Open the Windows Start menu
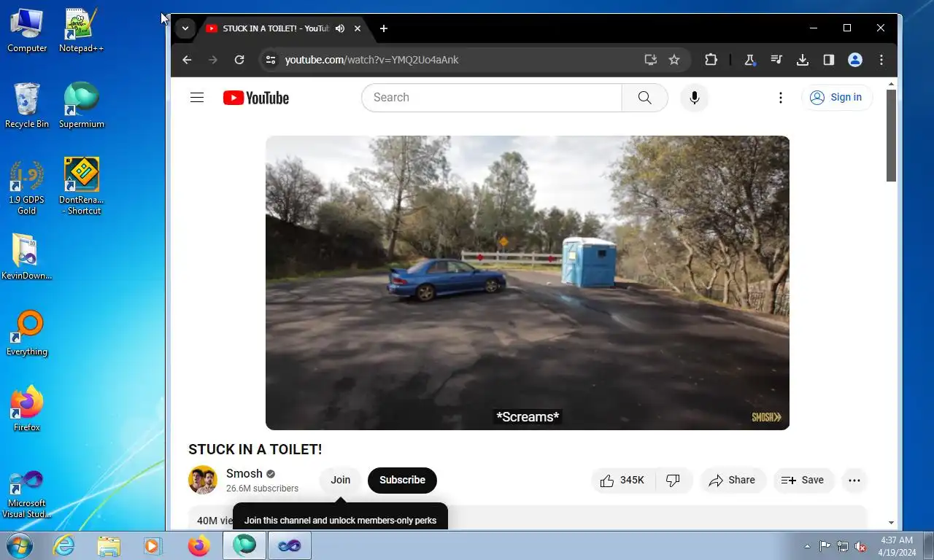The image size is (934, 560). click(20, 545)
